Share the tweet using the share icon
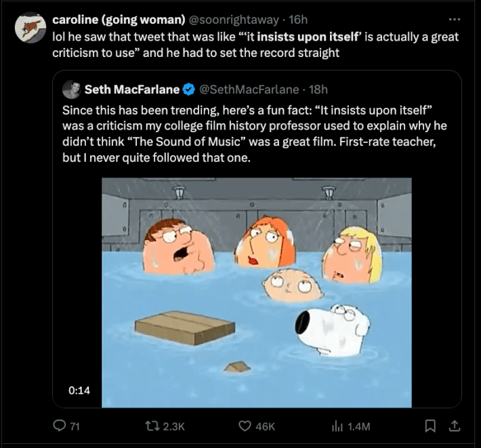The height and width of the screenshot is (448, 481). [455, 426]
